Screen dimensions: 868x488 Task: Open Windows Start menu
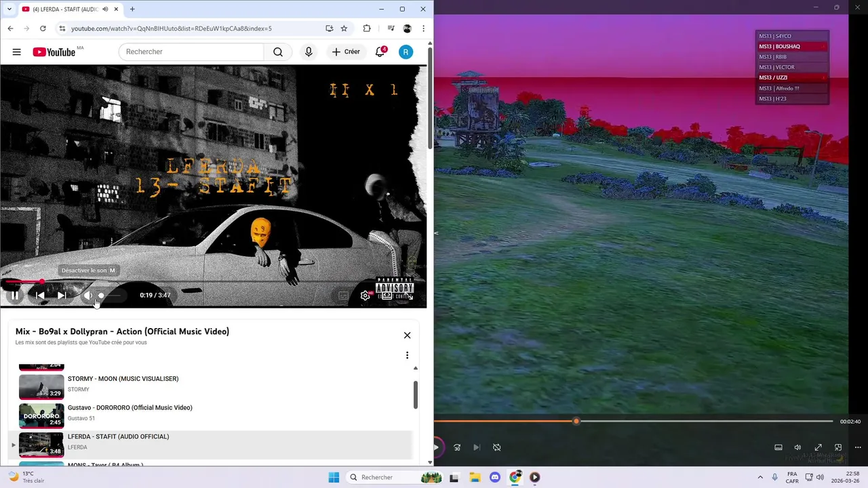tap(334, 477)
